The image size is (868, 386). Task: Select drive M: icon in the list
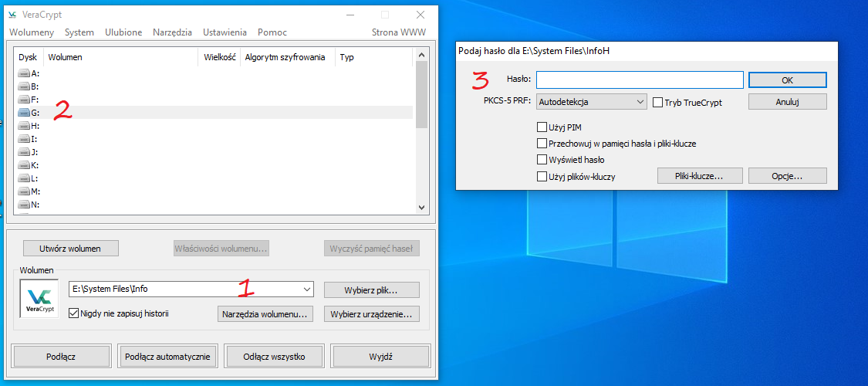pos(25,191)
